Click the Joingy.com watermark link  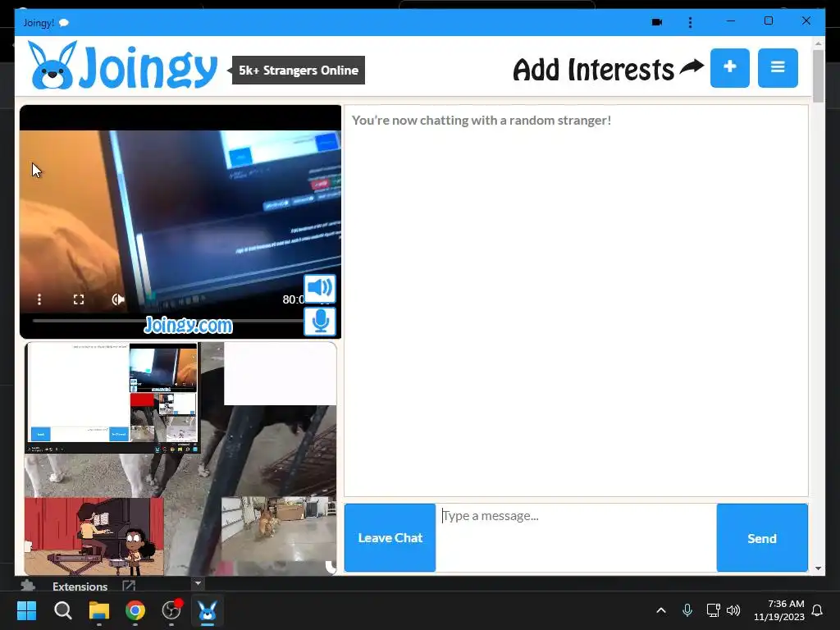click(x=188, y=325)
